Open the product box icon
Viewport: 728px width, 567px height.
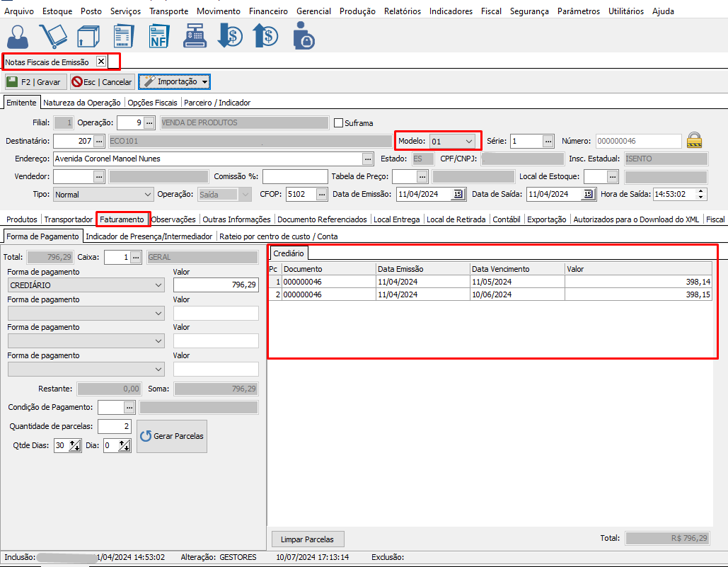[88, 35]
